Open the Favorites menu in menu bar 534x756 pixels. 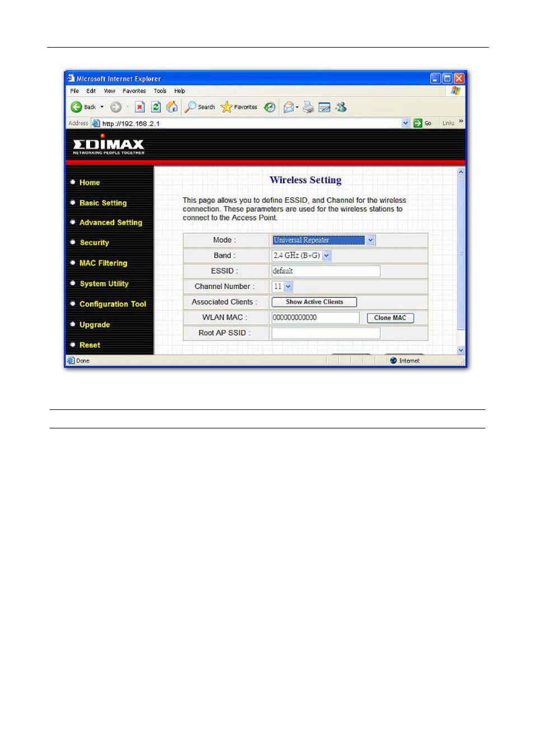coord(134,91)
